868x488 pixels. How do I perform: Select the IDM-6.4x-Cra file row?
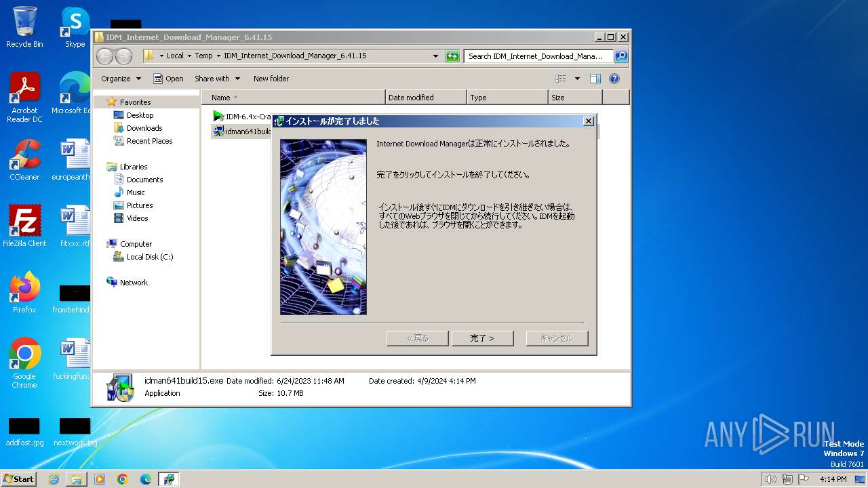[x=242, y=117]
